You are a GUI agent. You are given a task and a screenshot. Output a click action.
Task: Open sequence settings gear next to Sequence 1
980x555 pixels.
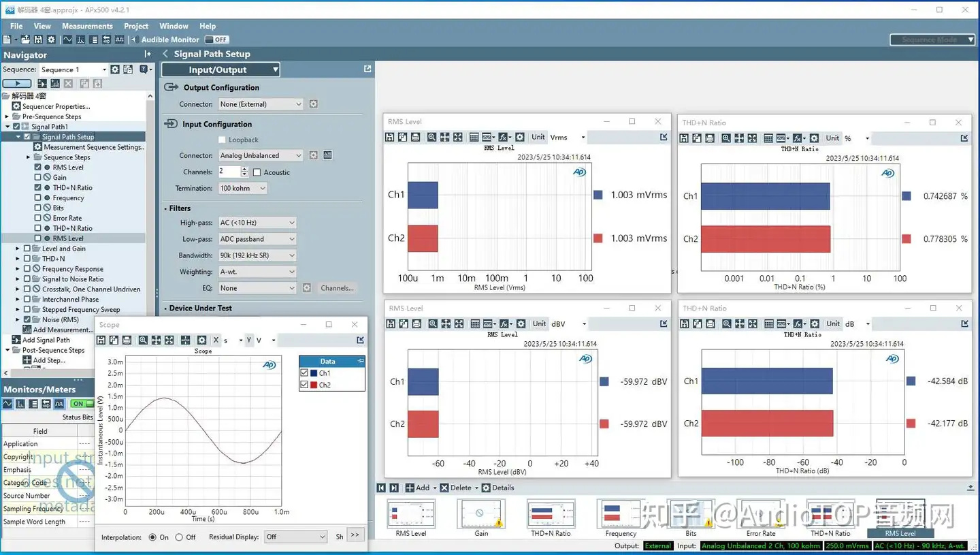click(x=115, y=69)
